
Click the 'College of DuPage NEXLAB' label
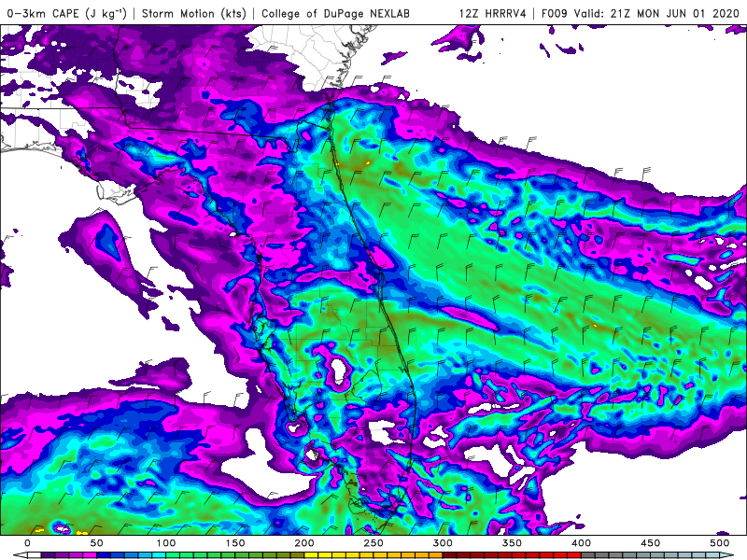[x=335, y=13]
